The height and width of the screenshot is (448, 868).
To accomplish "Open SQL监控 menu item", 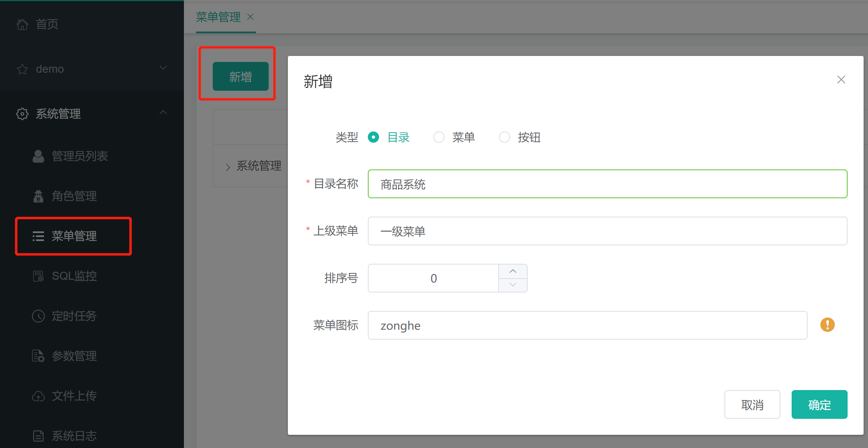I will (92, 276).
